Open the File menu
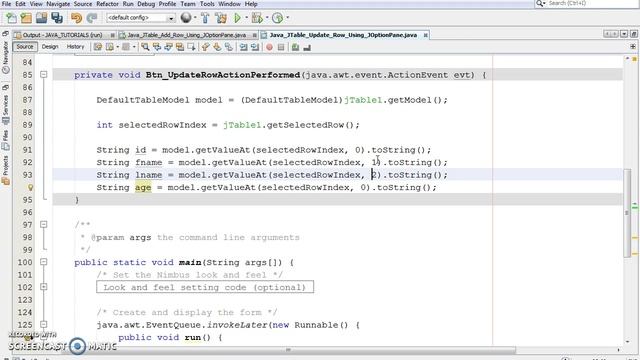Viewport: 640px width, 360px height. click(x=6, y=4)
